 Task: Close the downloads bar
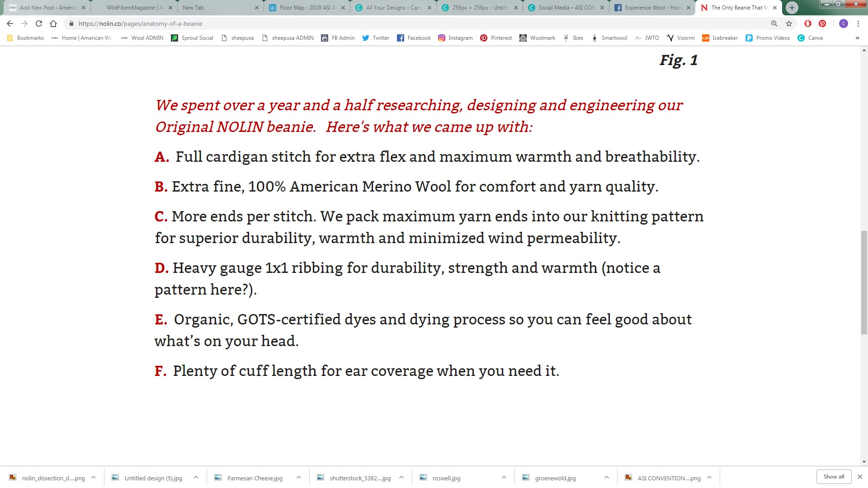coord(860,477)
